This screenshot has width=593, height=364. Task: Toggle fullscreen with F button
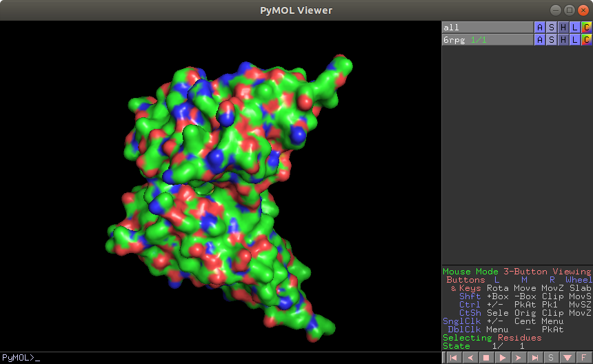click(x=584, y=358)
